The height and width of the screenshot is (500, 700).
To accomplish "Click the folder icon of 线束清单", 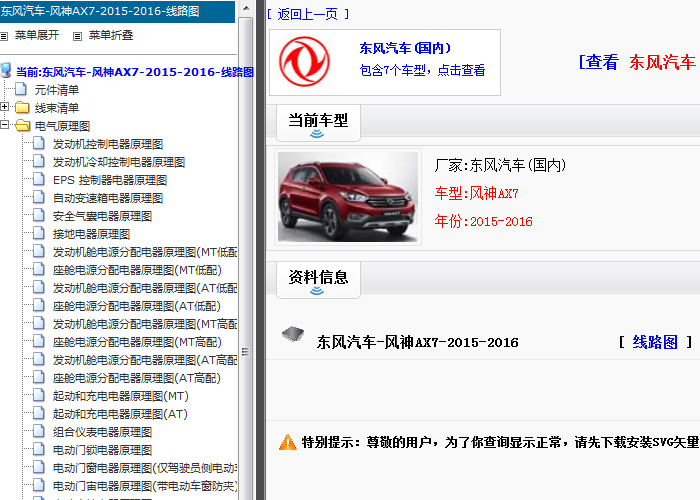I will (22, 108).
